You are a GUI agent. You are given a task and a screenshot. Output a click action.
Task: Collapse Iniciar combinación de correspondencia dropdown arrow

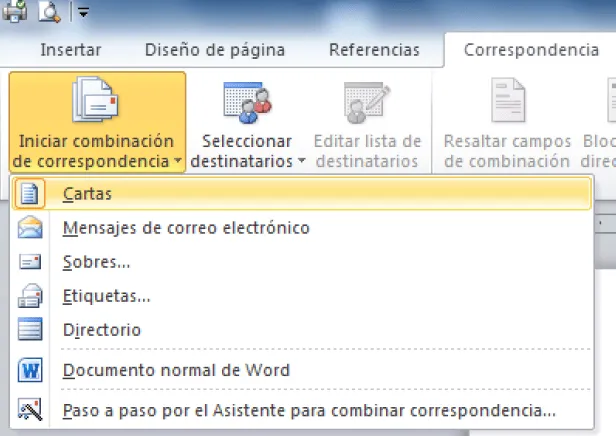click(178, 160)
